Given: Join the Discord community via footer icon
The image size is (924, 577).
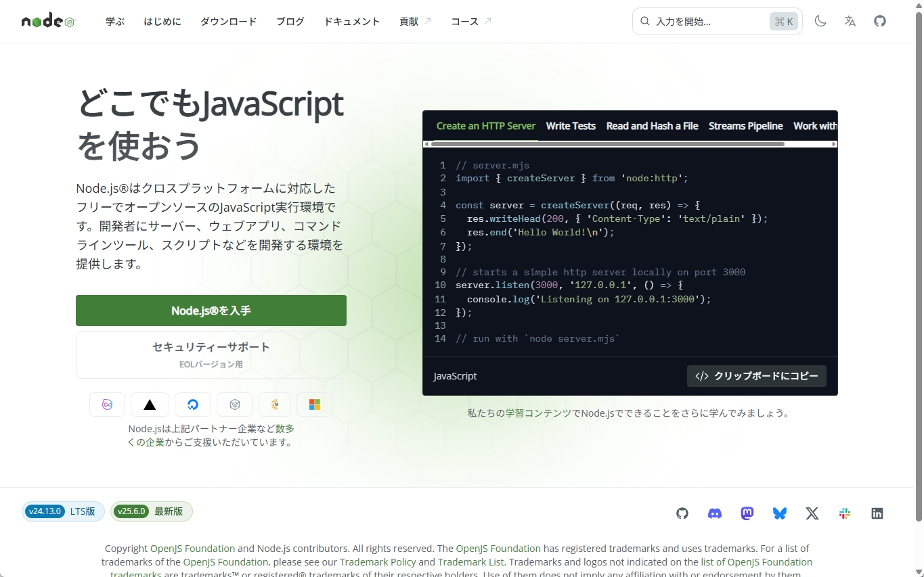Looking at the screenshot, I should (714, 513).
